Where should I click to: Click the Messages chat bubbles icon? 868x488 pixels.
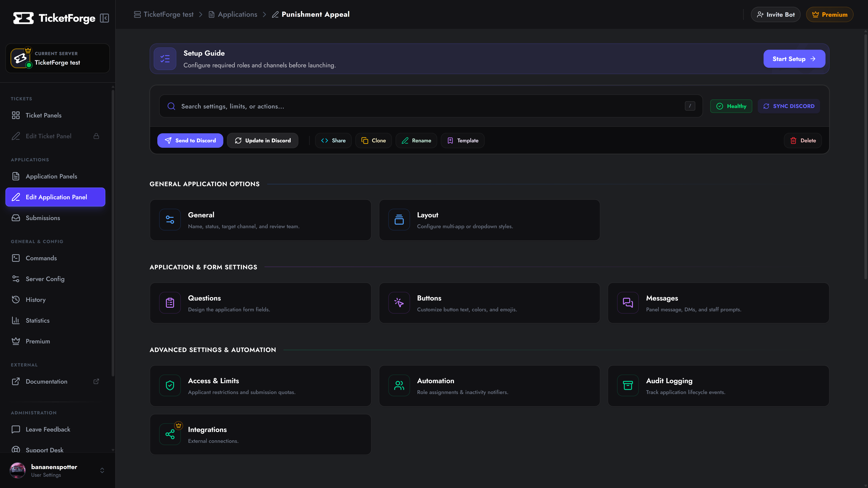(628, 303)
